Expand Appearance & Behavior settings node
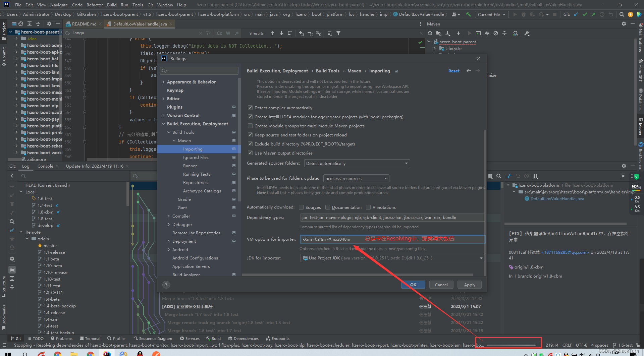The image size is (644, 356). 163,82
